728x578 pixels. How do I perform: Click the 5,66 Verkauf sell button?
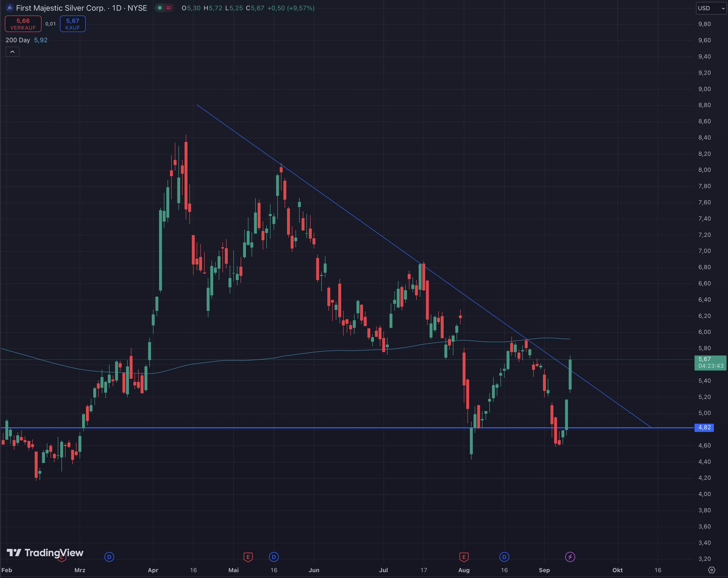23,24
